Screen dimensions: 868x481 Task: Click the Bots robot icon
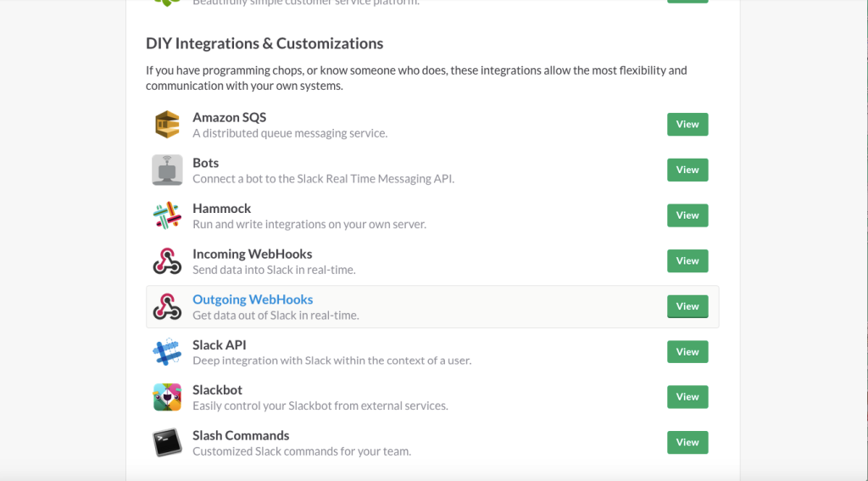(167, 170)
